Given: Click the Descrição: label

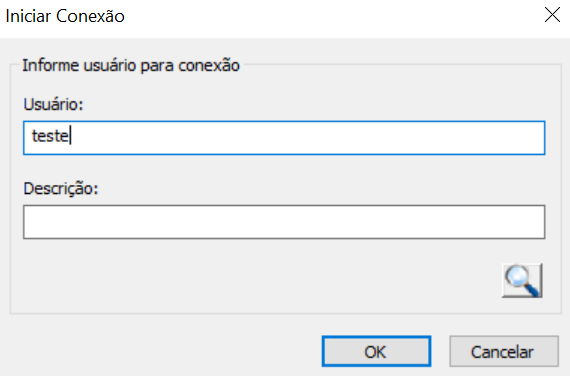Looking at the screenshot, I should [x=61, y=188].
